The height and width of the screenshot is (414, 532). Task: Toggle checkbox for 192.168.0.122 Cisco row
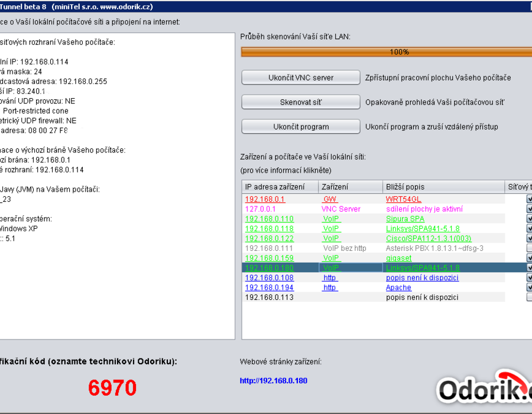coord(529,238)
